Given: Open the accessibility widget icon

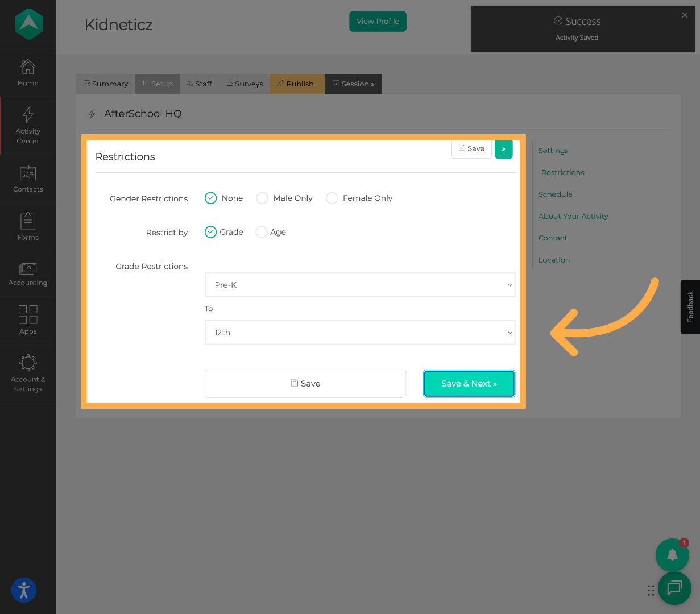Looking at the screenshot, I should (x=24, y=590).
